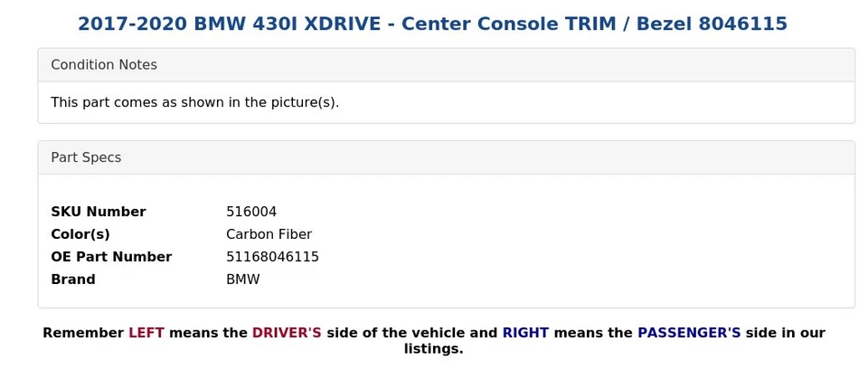
Task: Click the SKU value 516004
Action: tap(251, 212)
